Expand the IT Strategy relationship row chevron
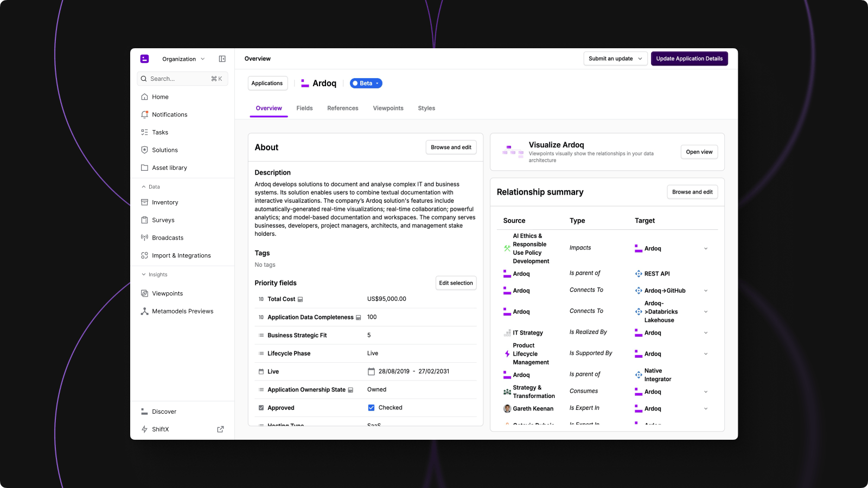Image resolution: width=868 pixels, height=488 pixels. 706,333
